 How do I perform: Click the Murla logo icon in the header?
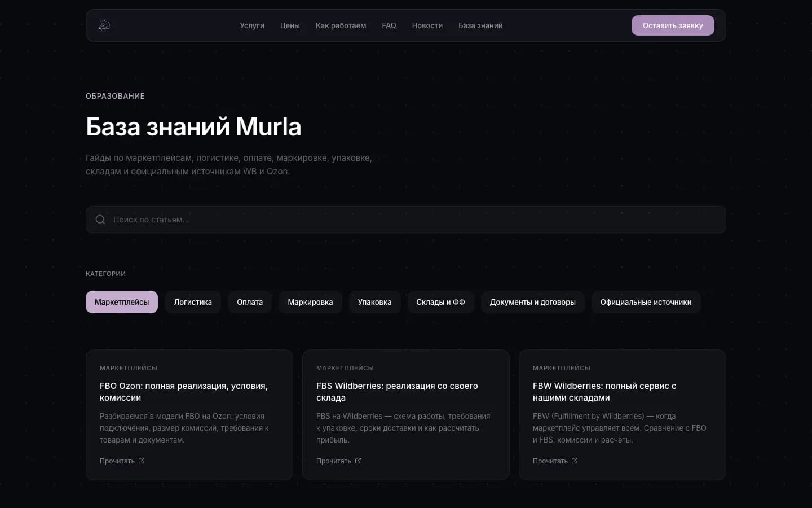pyautogui.click(x=104, y=25)
